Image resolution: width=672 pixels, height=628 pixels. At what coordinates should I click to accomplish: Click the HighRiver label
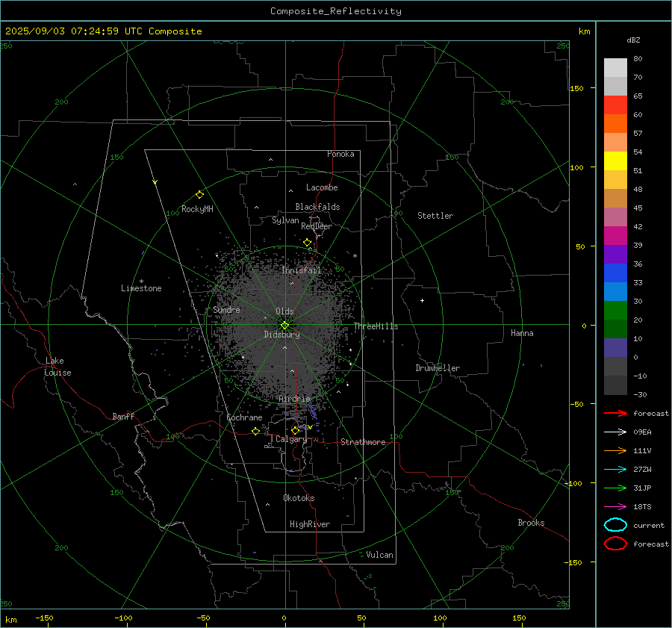point(310,524)
